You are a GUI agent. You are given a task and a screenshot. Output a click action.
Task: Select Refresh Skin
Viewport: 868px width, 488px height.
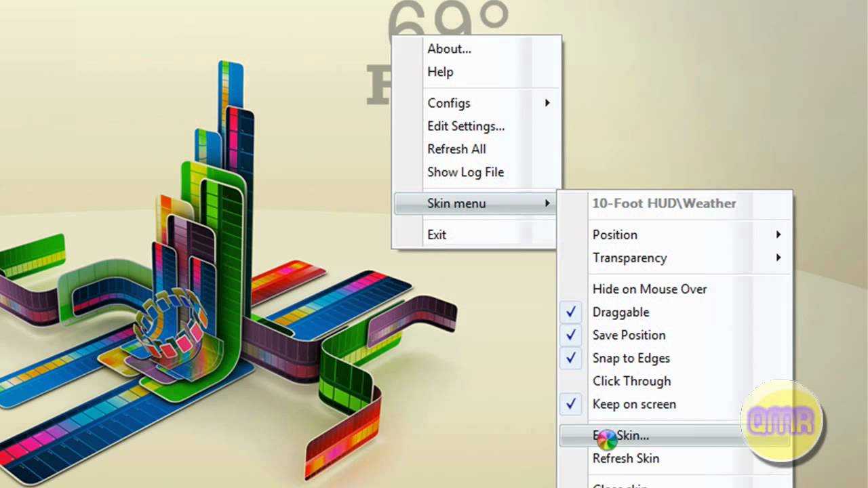click(675, 458)
